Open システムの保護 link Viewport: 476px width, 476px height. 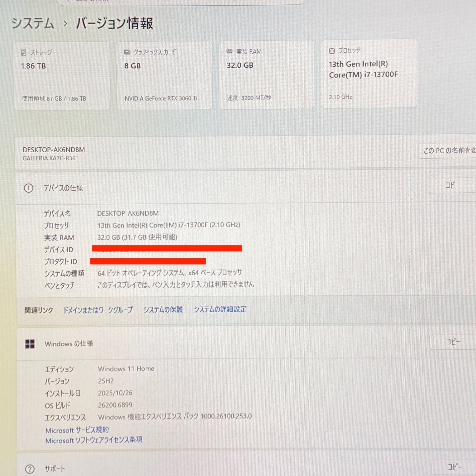tap(163, 310)
